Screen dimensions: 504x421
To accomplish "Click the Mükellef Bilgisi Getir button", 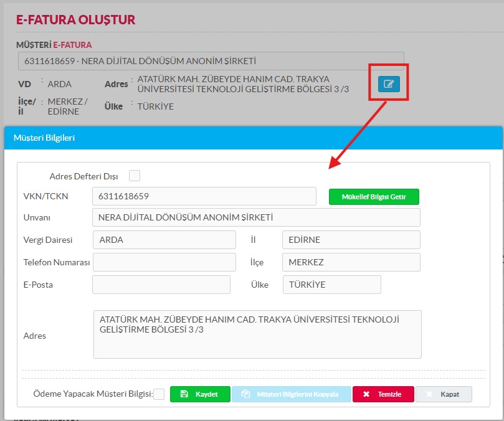I will [x=374, y=197].
